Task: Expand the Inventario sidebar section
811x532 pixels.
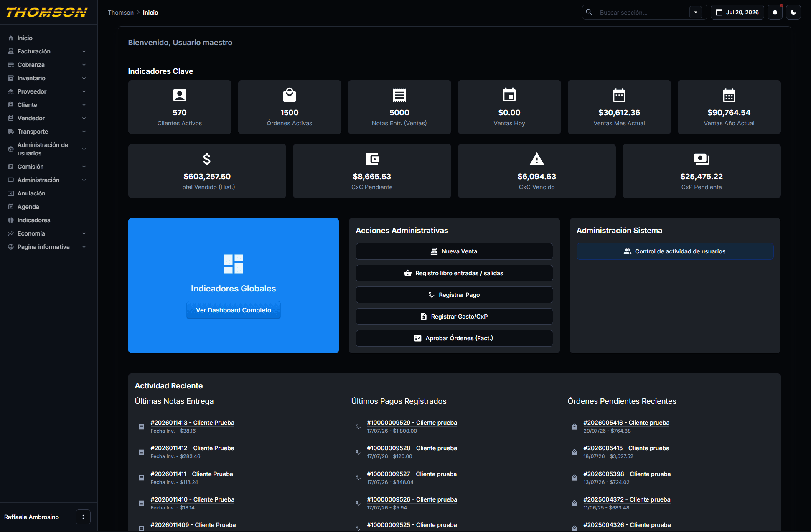Action: [48, 78]
